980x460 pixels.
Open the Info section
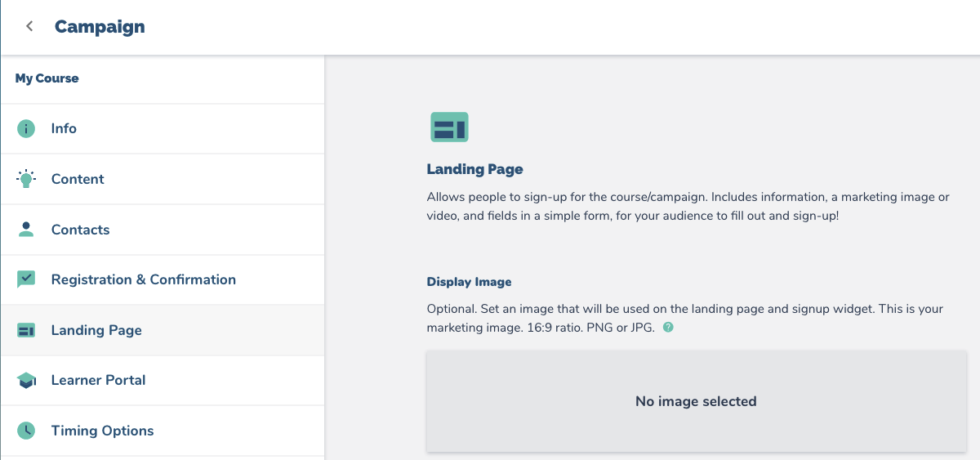tap(163, 128)
